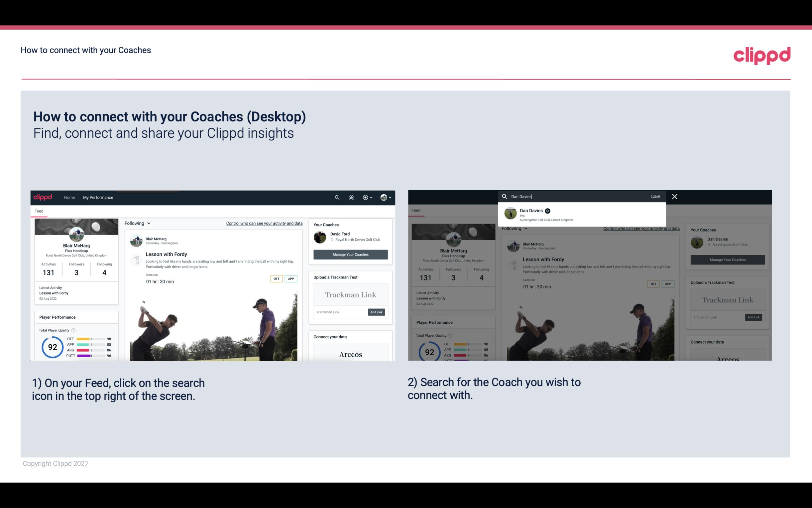Click the Add Link button for Trackman
812x508 pixels.
pyautogui.click(x=376, y=311)
